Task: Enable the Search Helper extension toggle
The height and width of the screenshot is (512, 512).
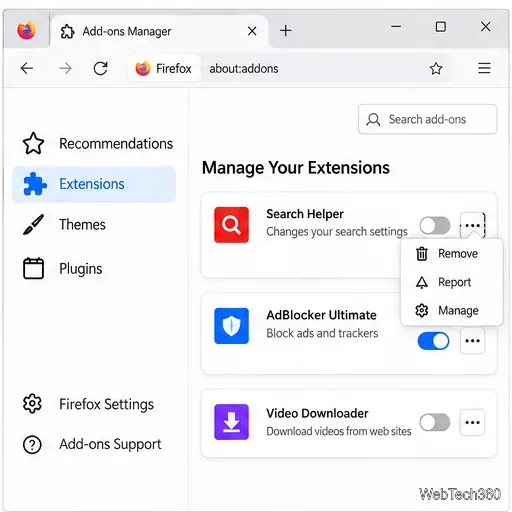Action: tap(435, 225)
